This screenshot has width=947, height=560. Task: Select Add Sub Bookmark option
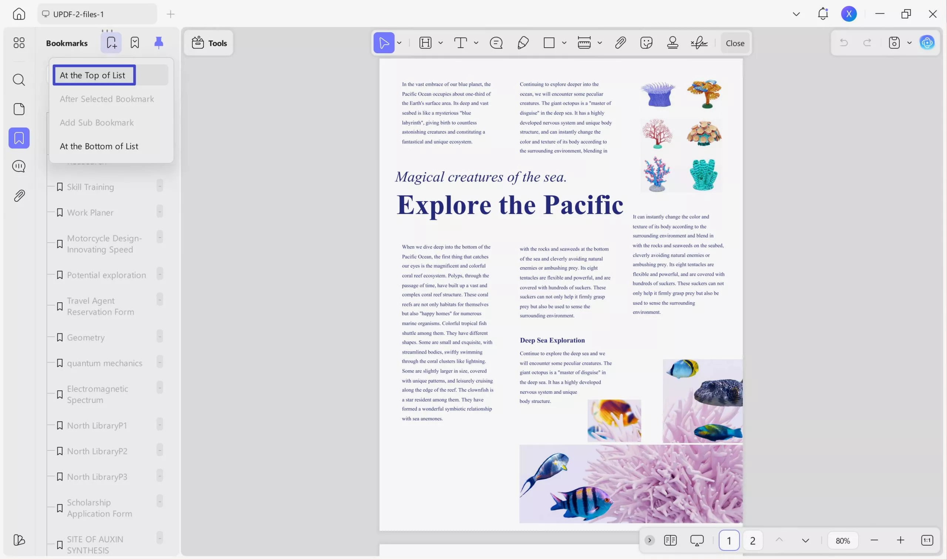97,122
